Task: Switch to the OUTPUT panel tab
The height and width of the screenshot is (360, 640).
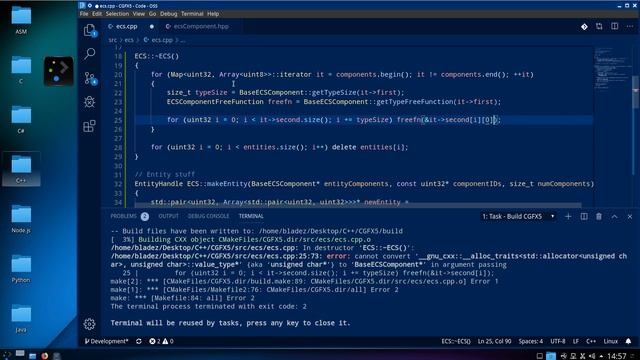Action: 169,216
